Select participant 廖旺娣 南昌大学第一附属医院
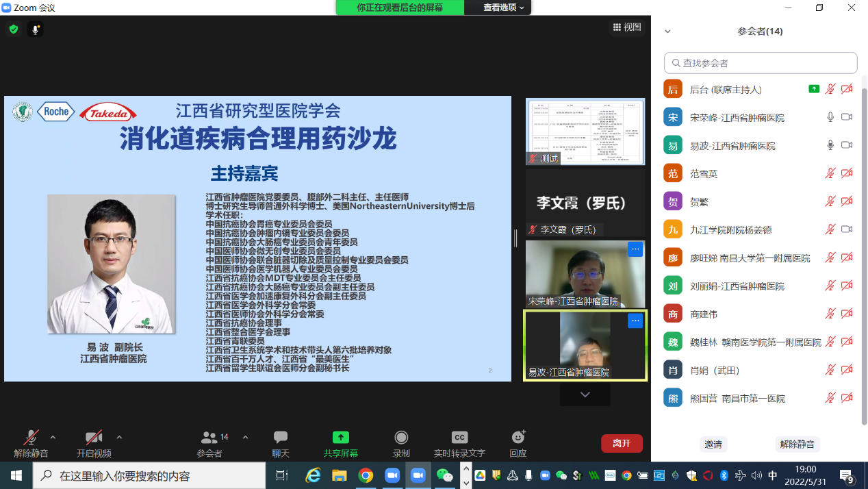Viewport: 868px width, 489px height. pyautogui.click(x=759, y=258)
